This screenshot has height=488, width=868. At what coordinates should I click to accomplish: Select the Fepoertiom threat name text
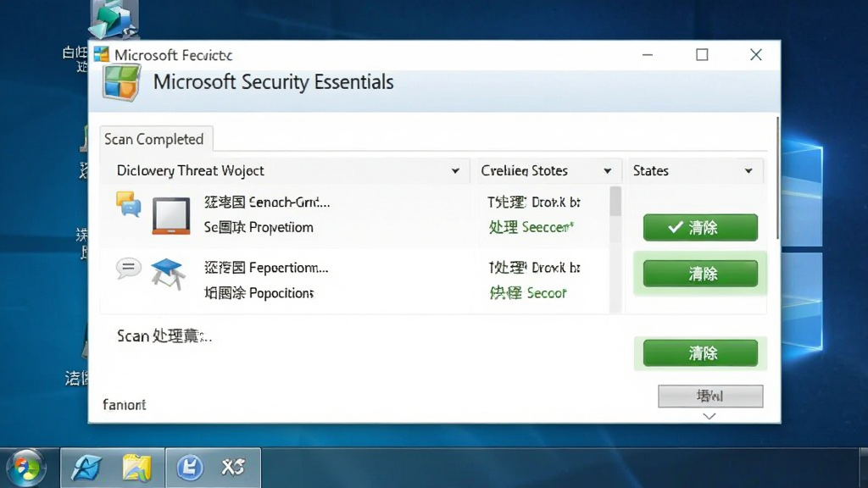pyautogui.click(x=266, y=268)
